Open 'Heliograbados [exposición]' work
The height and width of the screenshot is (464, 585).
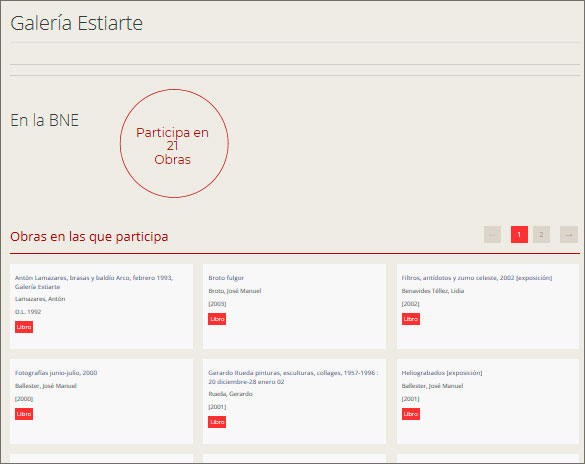tap(442, 373)
